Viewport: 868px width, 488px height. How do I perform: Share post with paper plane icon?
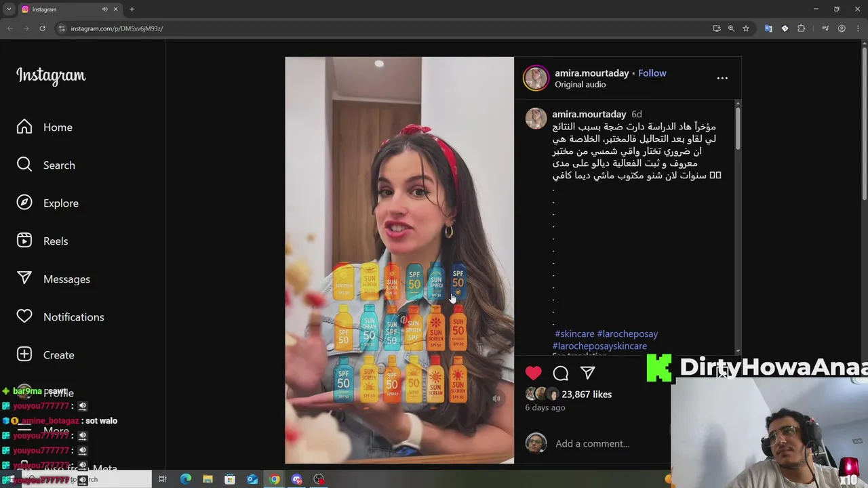[x=588, y=373]
